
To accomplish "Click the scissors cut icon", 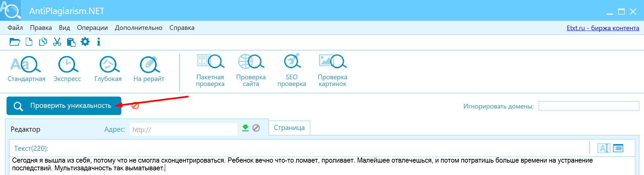I will [x=57, y=42].
